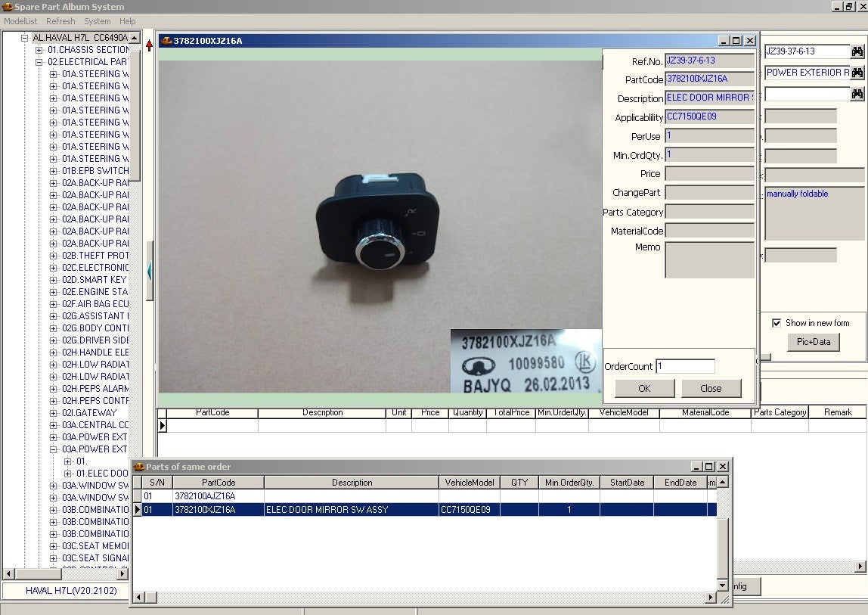Click the Pic+Data button
Viewport: 868px width, 615px height.
[x=813, y=342]
